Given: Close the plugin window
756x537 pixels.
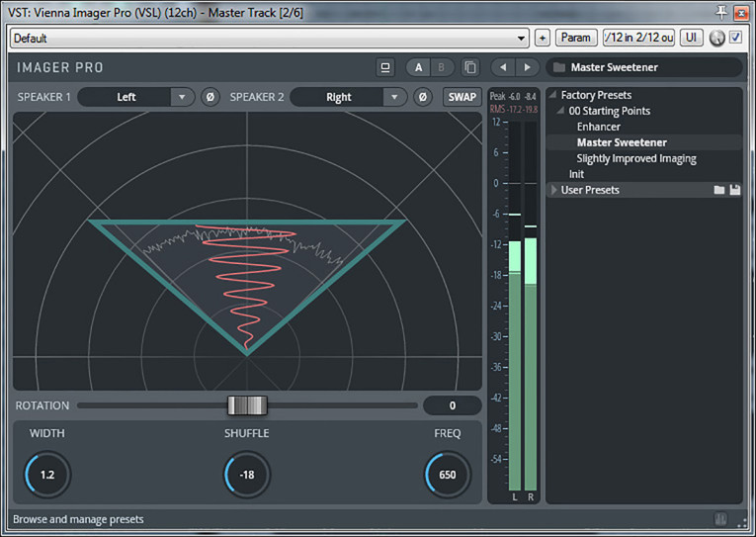Looking at the screenshot, I should [741, 13].
